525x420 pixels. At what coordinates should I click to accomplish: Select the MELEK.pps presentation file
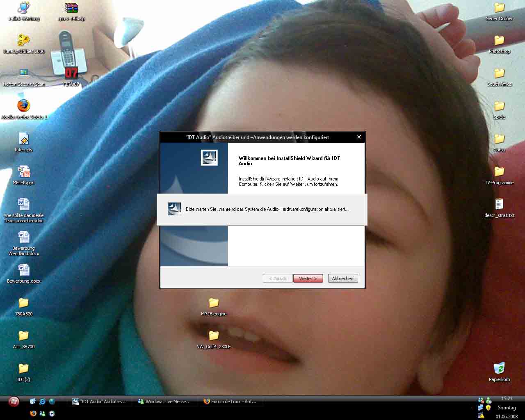pyautogui.click(x=24, y=176)
